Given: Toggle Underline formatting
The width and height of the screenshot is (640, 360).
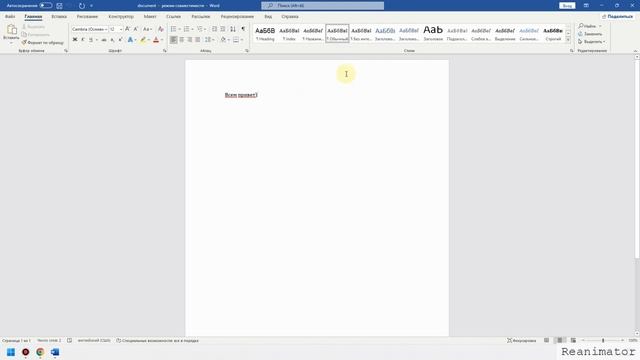Looking at the screenshot, I should coord(91,40).
